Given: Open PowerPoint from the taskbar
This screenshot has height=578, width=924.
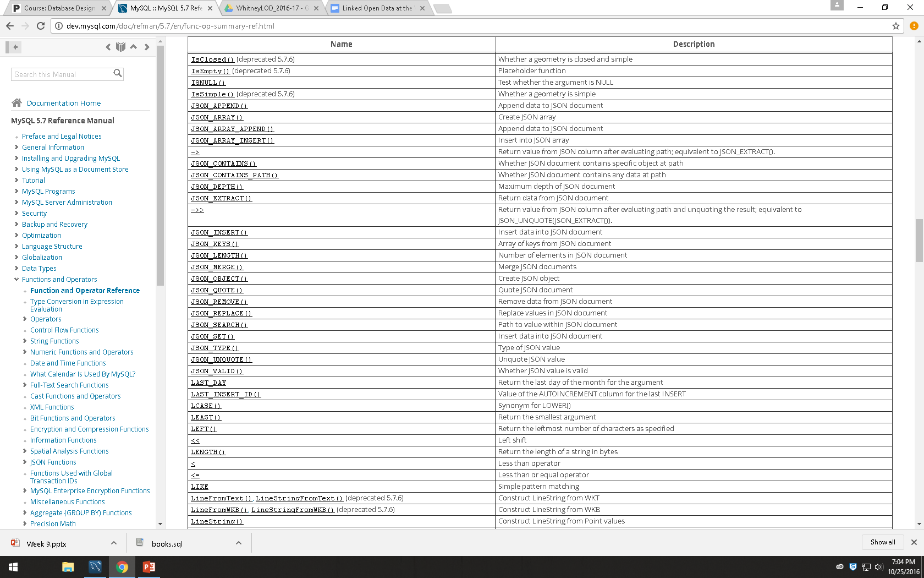Looking at the screenshot, I should (148, 567).
